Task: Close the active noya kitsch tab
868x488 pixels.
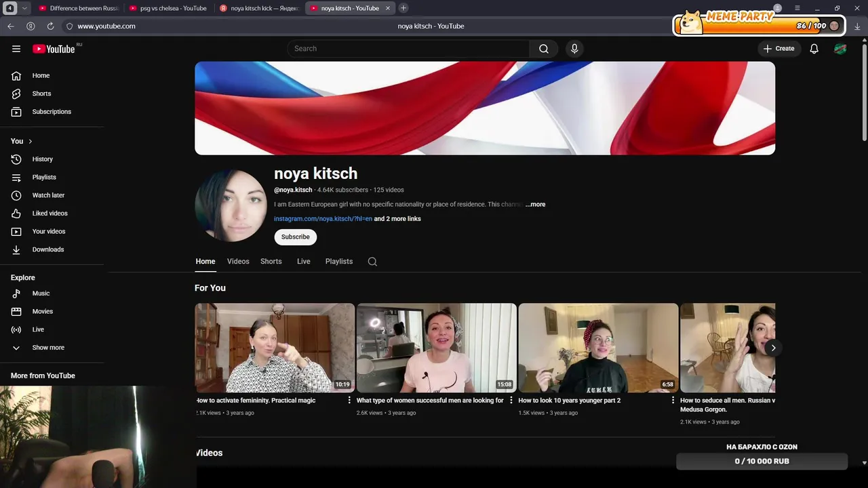Action: [x=388, y=8]
